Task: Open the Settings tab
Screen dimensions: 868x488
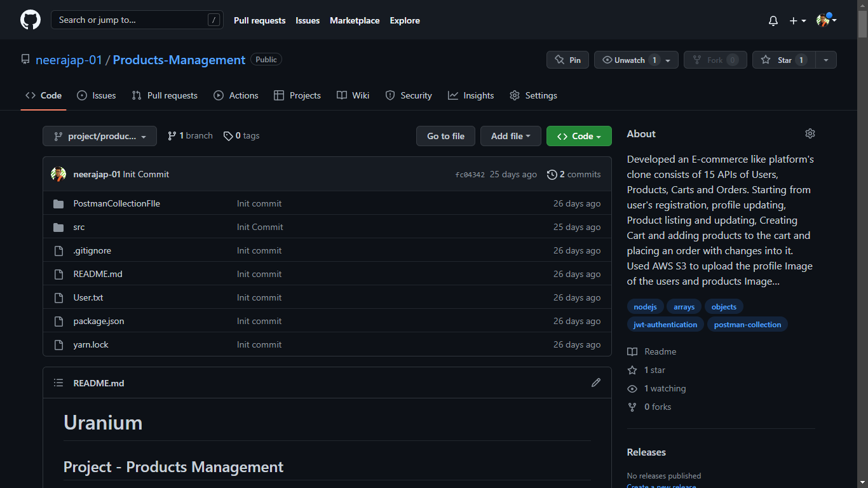Action: coord(533,95)
